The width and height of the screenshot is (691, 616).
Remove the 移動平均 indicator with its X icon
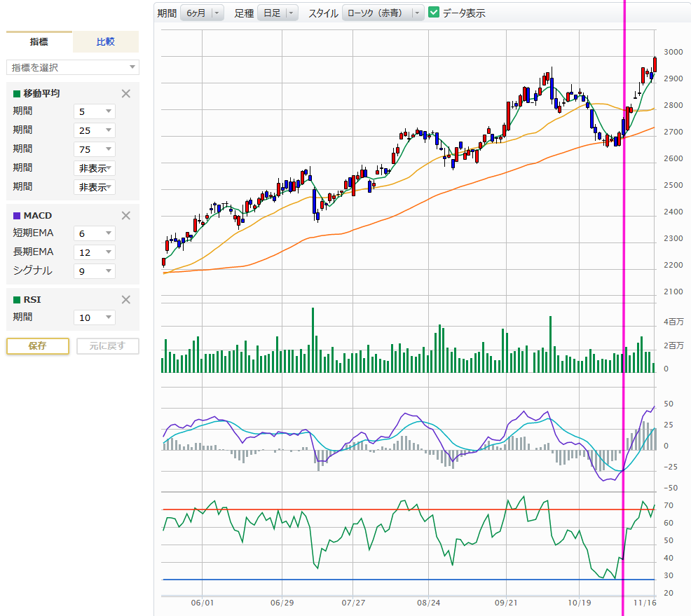[126, 93]
